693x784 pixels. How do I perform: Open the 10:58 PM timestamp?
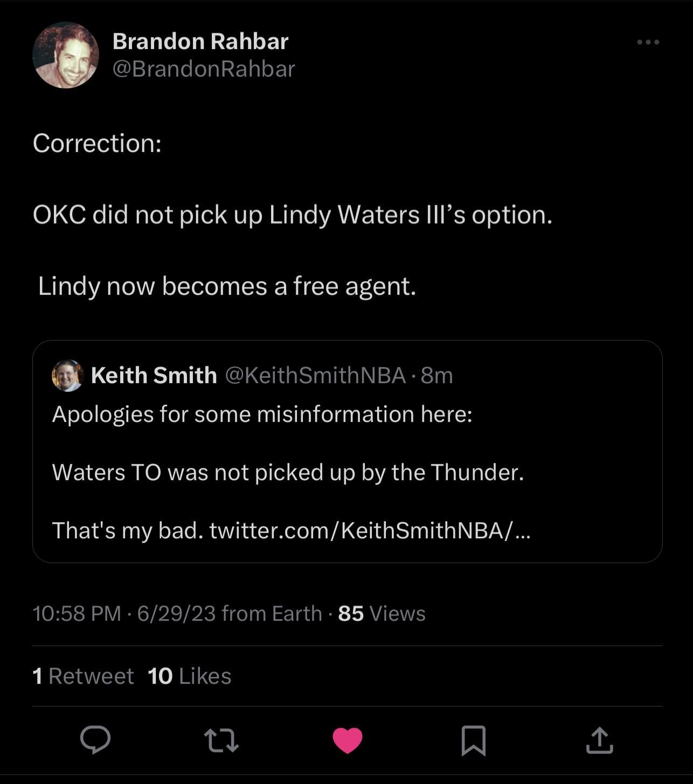tap(77, 613)
